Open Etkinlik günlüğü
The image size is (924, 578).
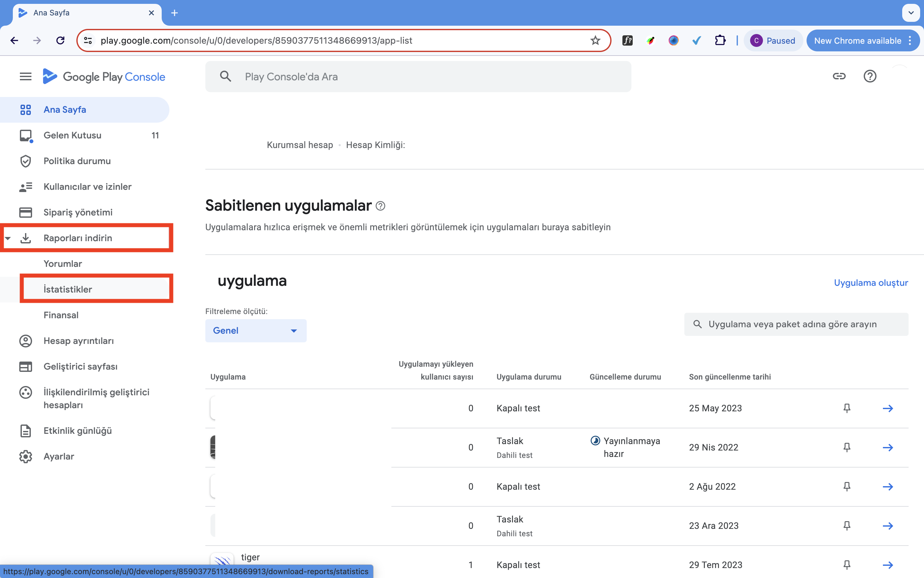pyautogui.click(x=84, y=430)
